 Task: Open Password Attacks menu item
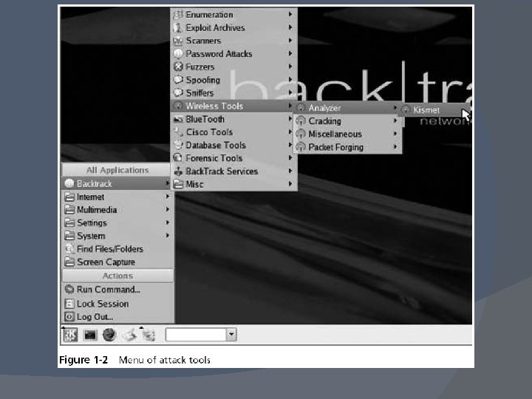pos(233,54)
